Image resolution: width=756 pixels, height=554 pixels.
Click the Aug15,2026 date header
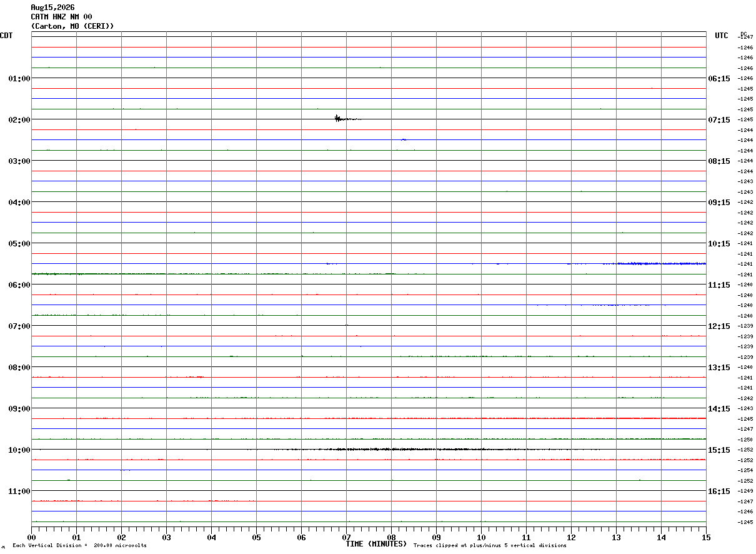pos(52,8)
